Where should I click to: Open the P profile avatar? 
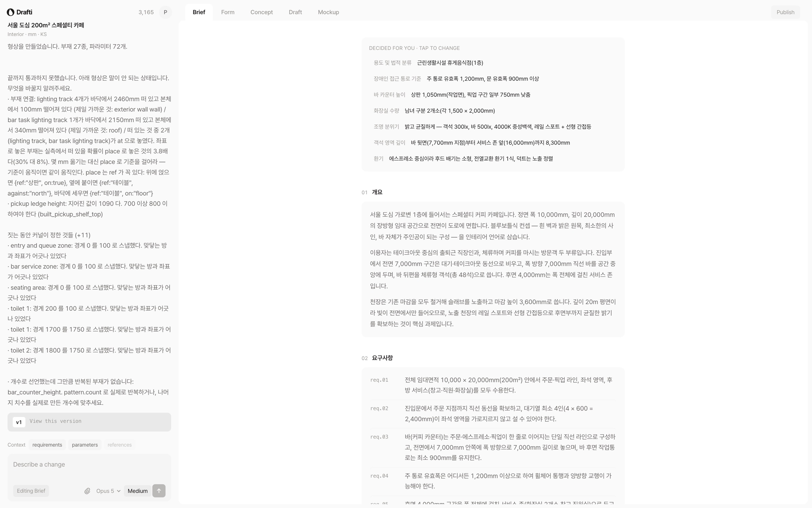click(x=165, y=12)
